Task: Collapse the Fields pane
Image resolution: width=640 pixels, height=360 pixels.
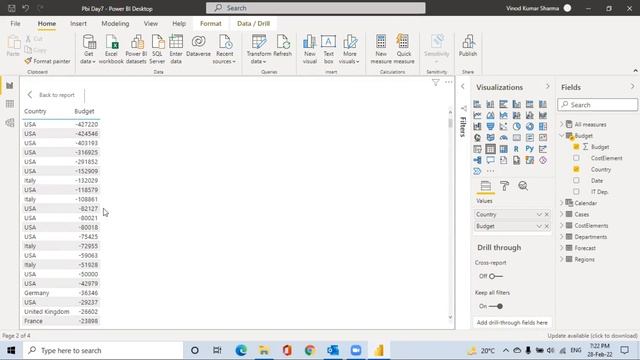Action: click(x=632, y=87)
